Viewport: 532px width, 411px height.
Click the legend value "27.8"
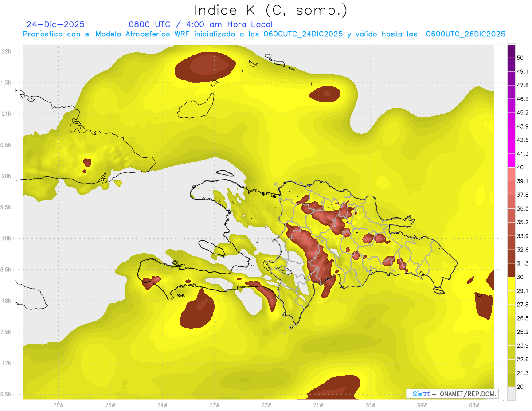point(523,305)
